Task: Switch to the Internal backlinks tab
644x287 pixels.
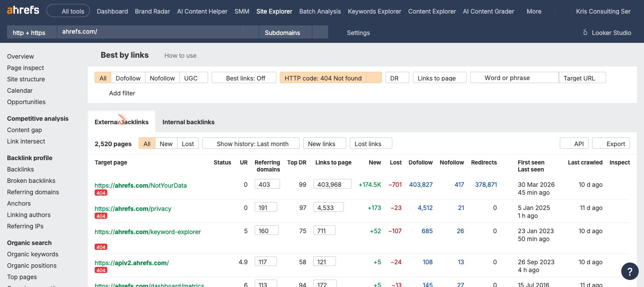Action: (188, 122)
